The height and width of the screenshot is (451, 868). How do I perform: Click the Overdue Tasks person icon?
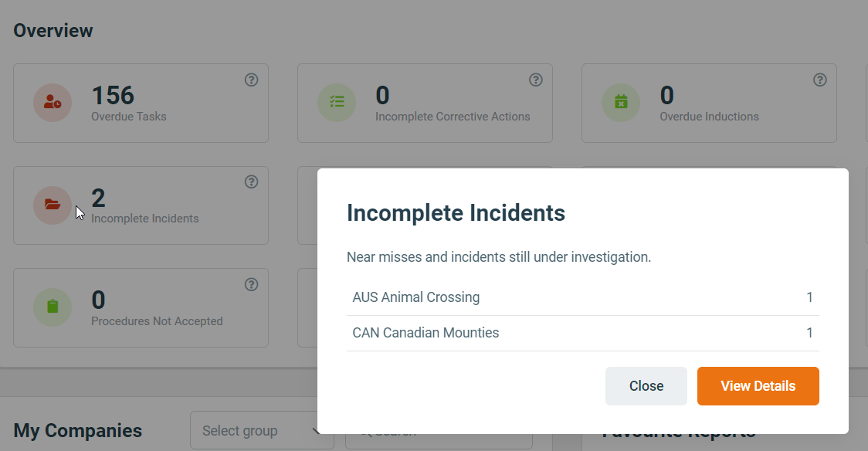tap(53, 101)
